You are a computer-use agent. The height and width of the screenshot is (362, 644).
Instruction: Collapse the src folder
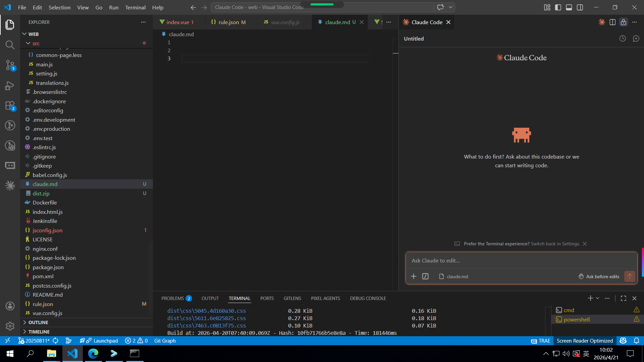tap(28, 43)
